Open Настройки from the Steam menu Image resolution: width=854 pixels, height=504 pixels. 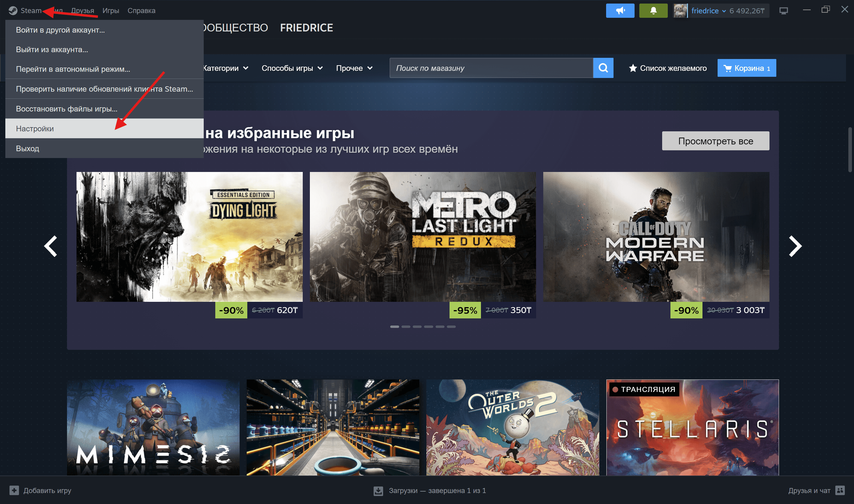click(x=104, y=128)
